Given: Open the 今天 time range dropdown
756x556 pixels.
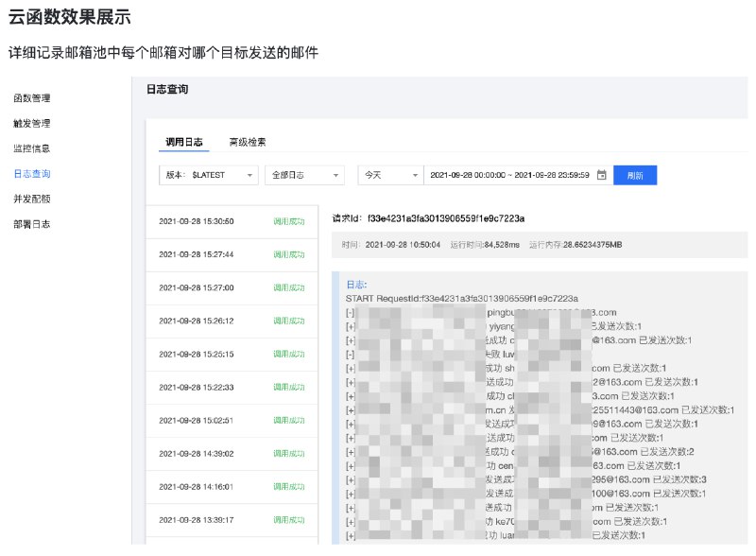Looking at the screenshot, I should pos(390,175).
